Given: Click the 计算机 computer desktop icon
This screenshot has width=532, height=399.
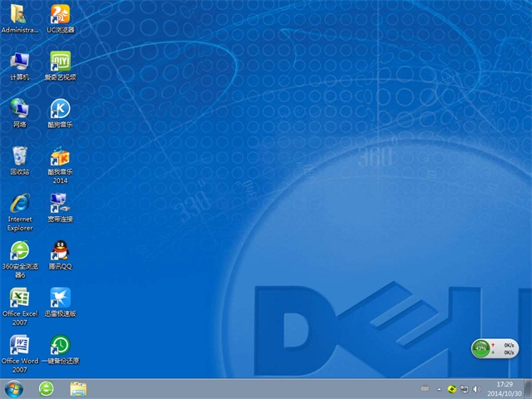Looking at the screenshot, I should 20,62.
